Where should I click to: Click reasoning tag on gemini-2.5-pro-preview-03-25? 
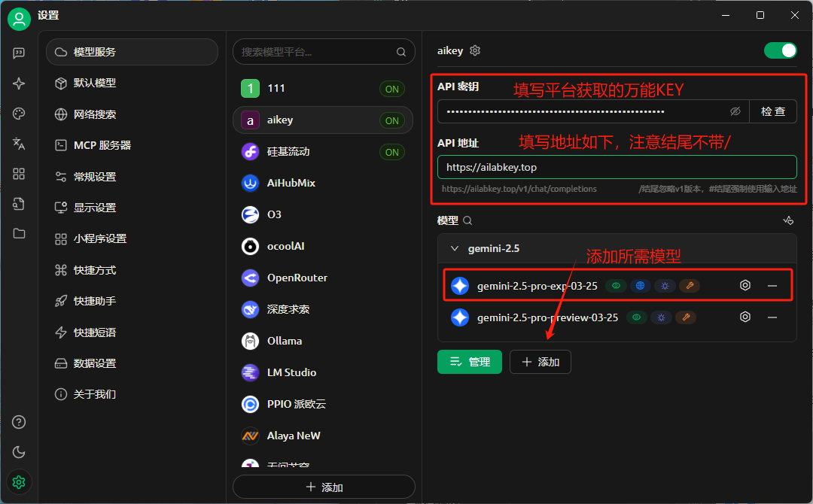click(x=661, y=317)
